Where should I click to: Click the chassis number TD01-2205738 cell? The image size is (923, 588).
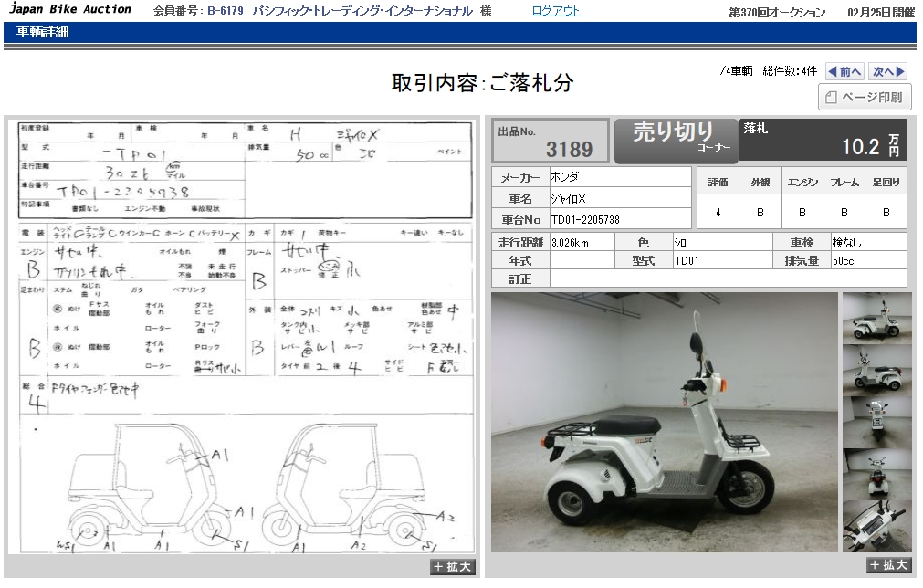pyautogui.click(x=620, y=219)
